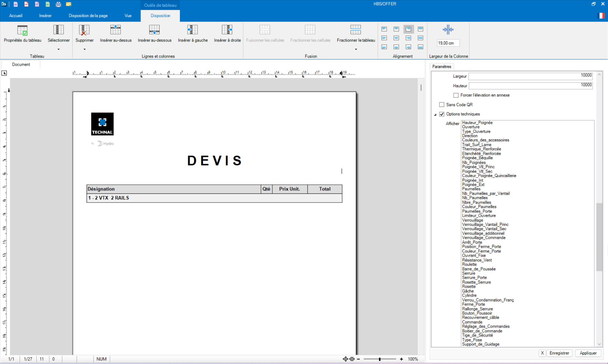This screenshot has height=364, width=608.
Task: Export the document as PDF
Action: click(26, 4)
